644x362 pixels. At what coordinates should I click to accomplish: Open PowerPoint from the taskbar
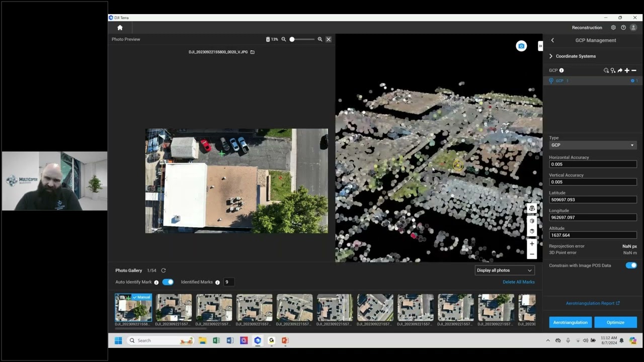click(285, 340)
